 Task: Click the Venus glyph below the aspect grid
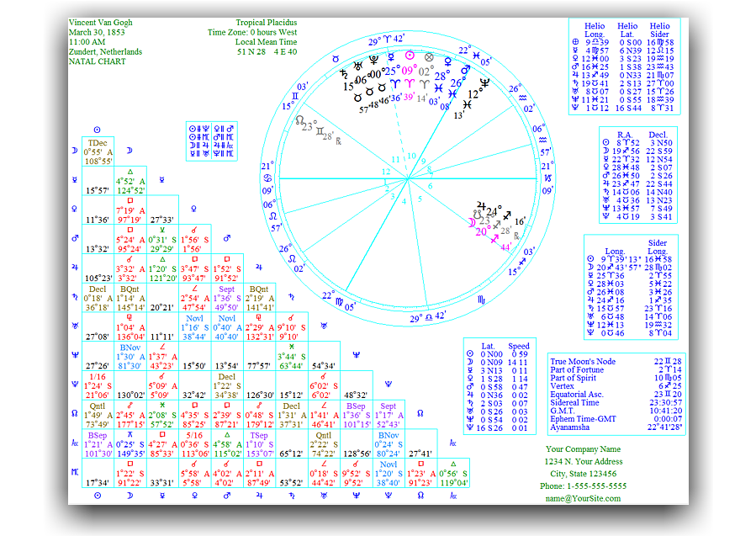pos(194,496)
